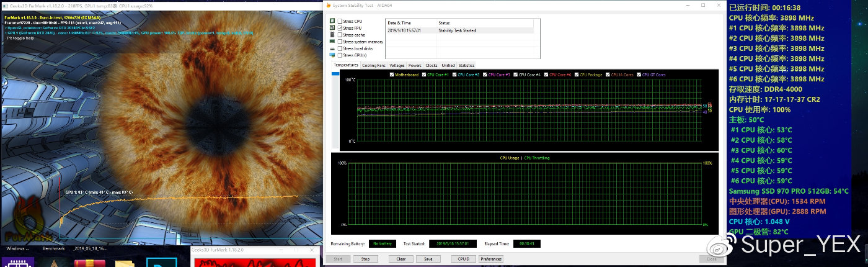Open the Photoshop taskbar icon
Image resolution: width=868 pixels, height=267 pixels.
[x=161, y=263]
